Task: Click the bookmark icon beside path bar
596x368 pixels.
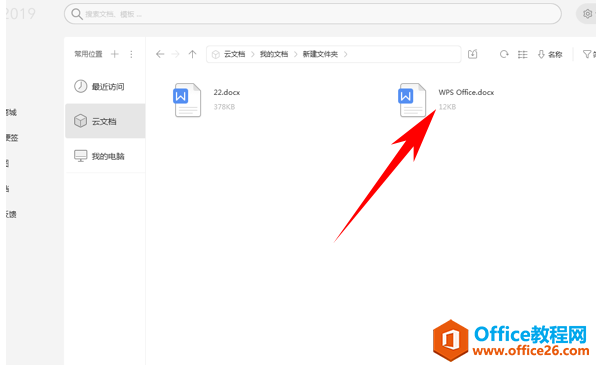Action: [x=472, y=54]
